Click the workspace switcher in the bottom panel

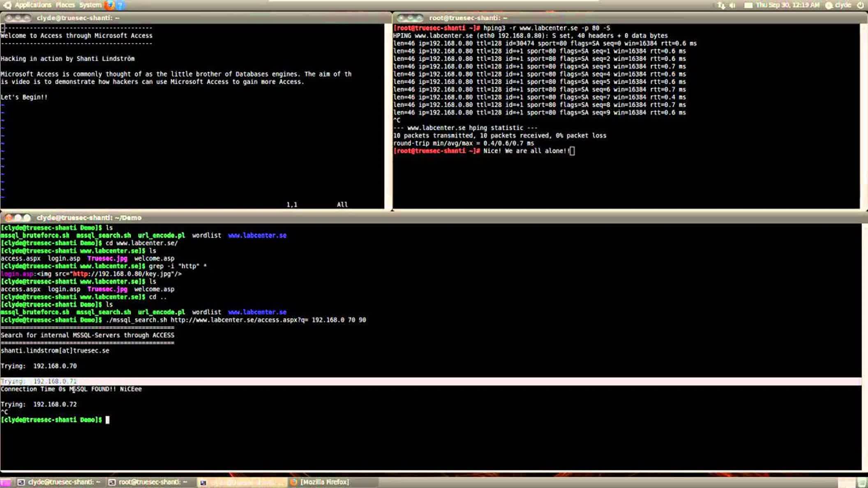[846, 482]
